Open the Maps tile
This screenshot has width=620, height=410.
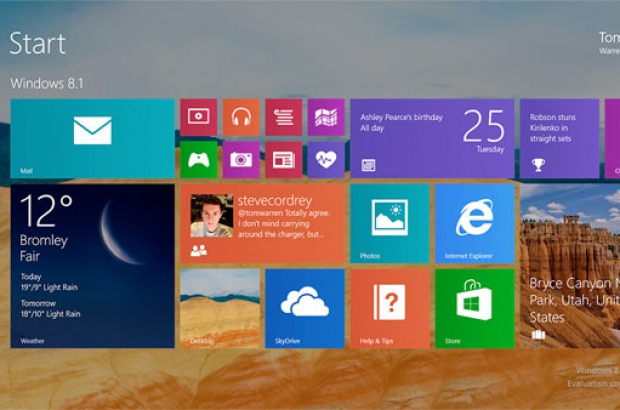[326, 117]
